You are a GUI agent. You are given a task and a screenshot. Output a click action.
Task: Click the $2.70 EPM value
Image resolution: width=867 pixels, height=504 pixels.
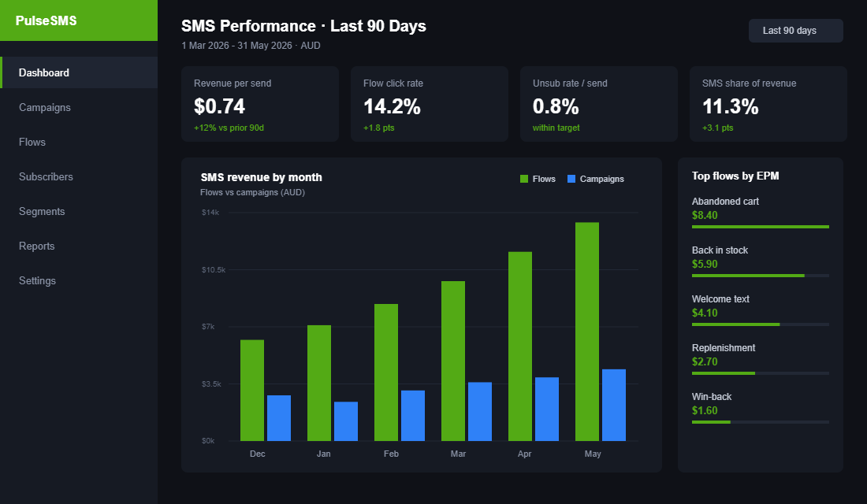[x=705, y=361]
